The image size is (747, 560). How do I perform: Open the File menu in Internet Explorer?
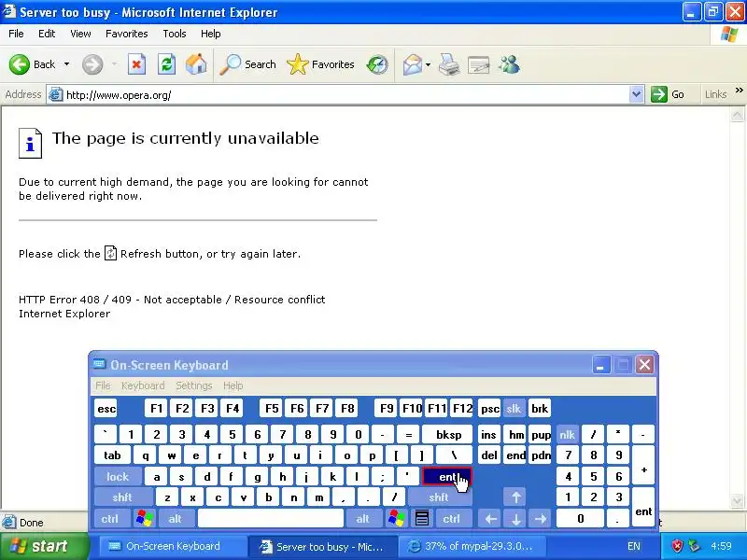(x=16, y=34)
